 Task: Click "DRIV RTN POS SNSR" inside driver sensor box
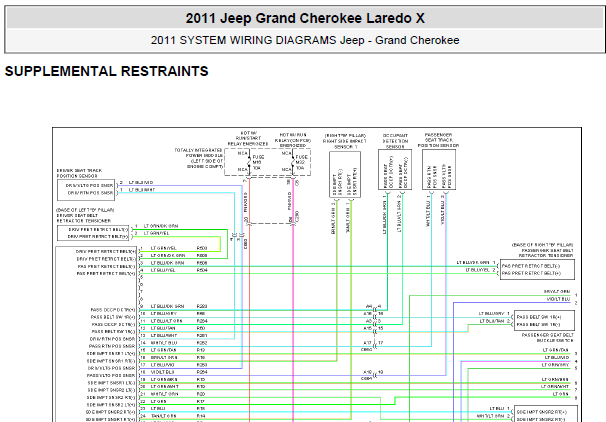[90, 193]
